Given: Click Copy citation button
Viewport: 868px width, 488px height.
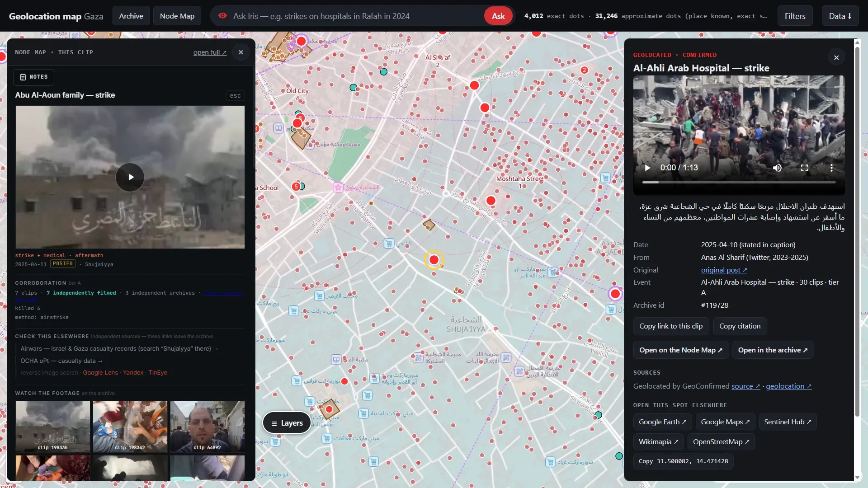Looking at the screenshot, I should (740, 326).
